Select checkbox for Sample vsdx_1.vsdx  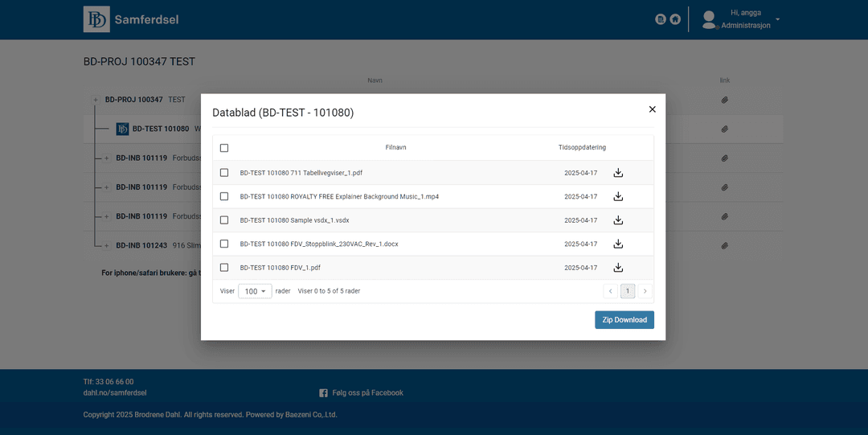coord(224,220)
